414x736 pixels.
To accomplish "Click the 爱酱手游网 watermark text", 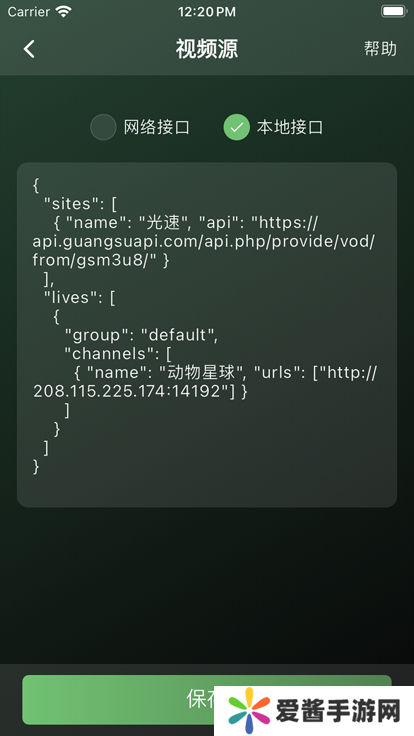I will click(x=338, y=712).
